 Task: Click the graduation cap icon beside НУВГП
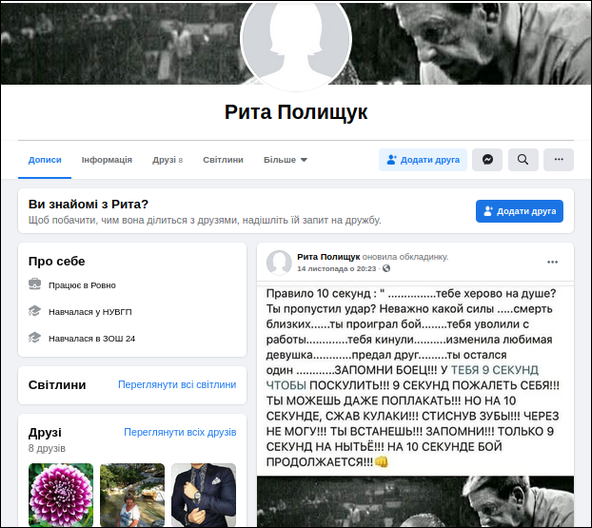point(35,311)
